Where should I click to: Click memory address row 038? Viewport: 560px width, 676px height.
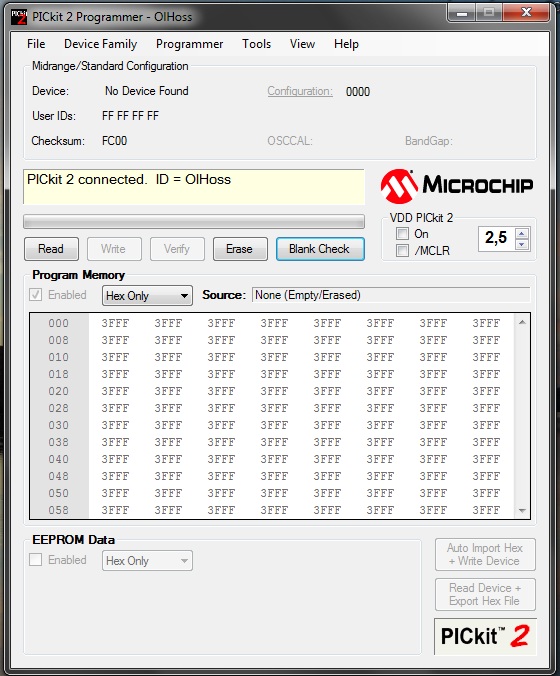point(59,442)
